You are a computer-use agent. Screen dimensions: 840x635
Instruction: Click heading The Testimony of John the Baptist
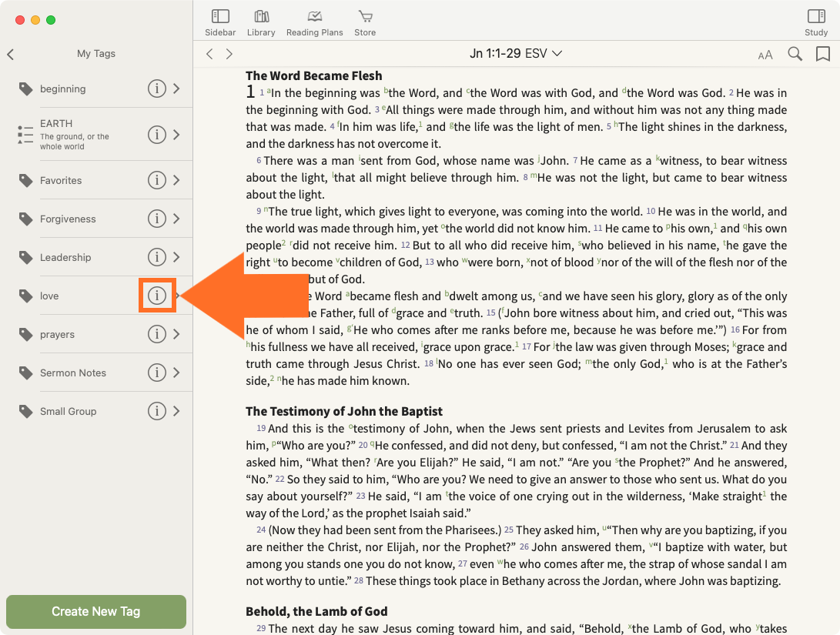(x=344, y=411)
